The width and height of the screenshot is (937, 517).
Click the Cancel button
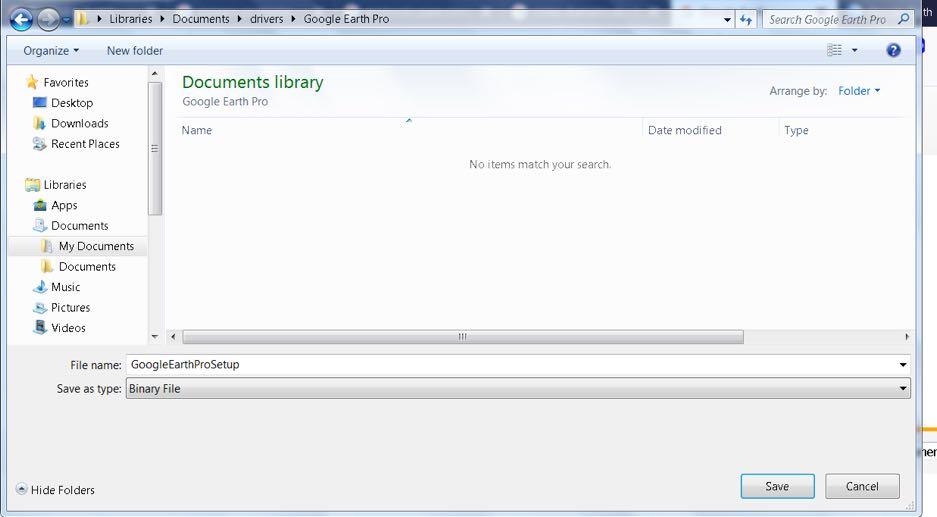(862, 486)
